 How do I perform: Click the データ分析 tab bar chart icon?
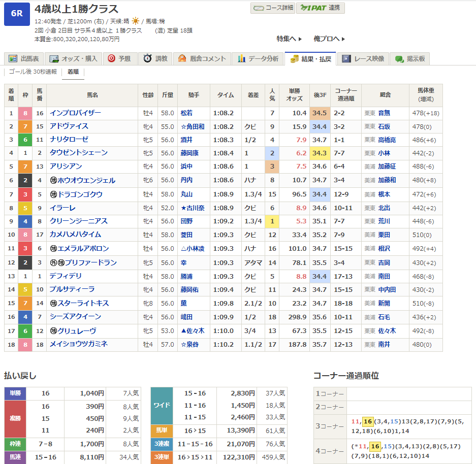point(241,59)
